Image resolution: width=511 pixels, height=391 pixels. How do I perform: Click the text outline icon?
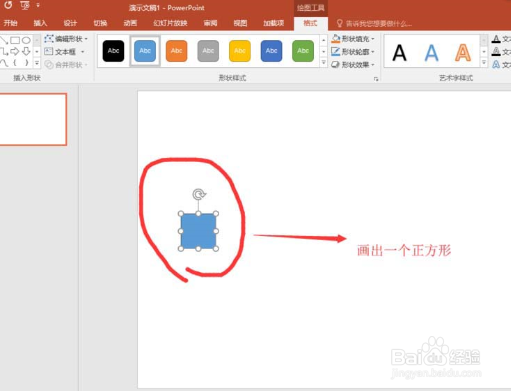tap(496, 52)
